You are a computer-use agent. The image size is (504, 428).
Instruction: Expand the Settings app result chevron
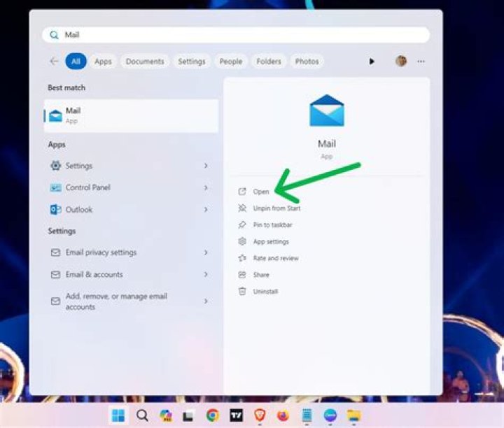[206, 166]
